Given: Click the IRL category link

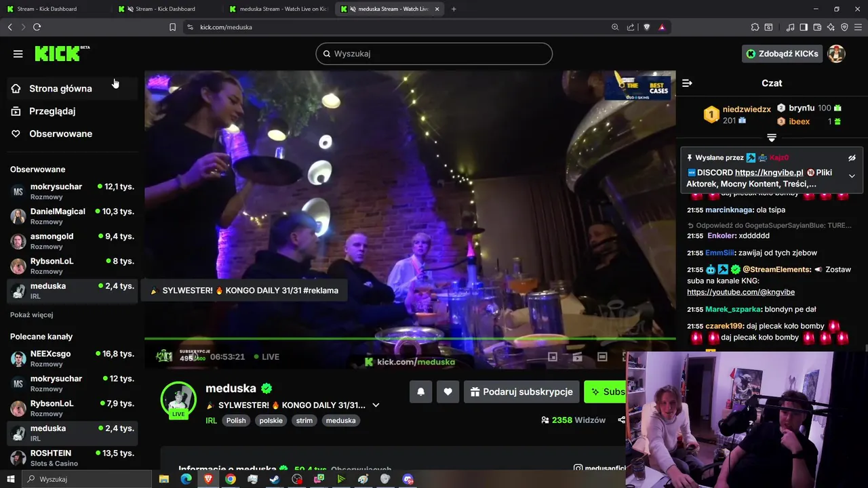Looking at the screenshot, I should point(211,420).
